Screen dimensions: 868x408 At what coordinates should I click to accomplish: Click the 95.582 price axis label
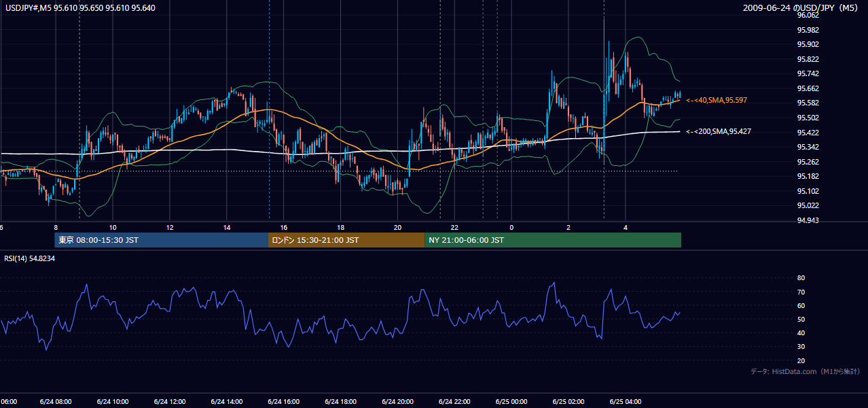click(x=808, y=103)
